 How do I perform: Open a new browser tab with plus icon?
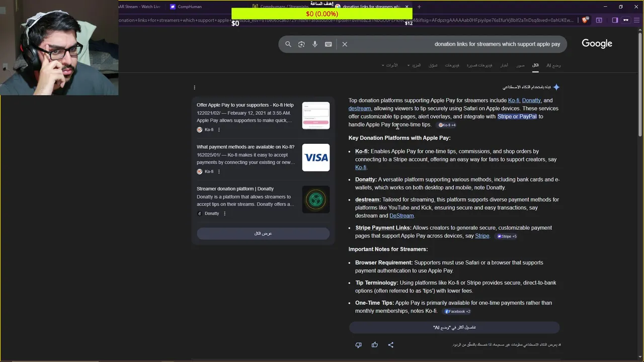pos(419,7)
